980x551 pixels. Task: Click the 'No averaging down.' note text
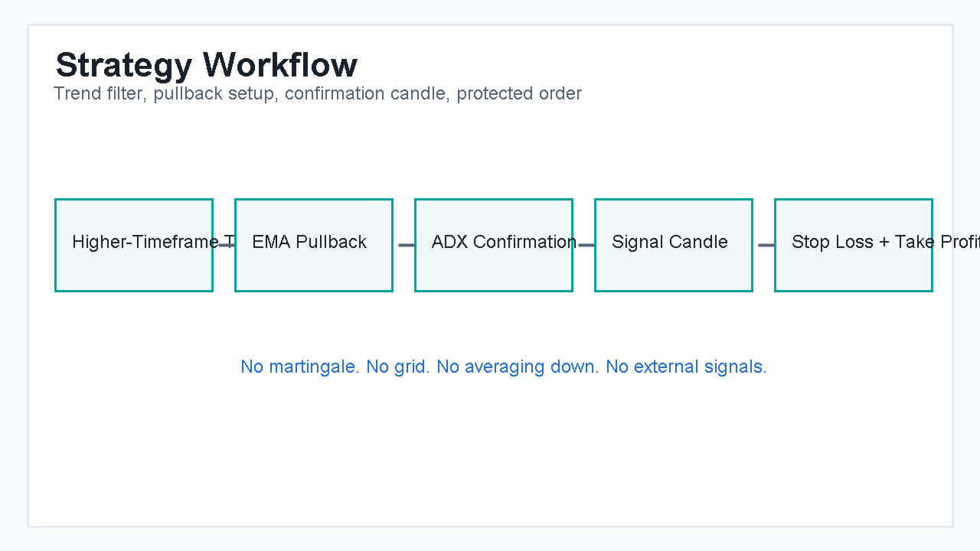pyautogui.click(x=518, y=367)
